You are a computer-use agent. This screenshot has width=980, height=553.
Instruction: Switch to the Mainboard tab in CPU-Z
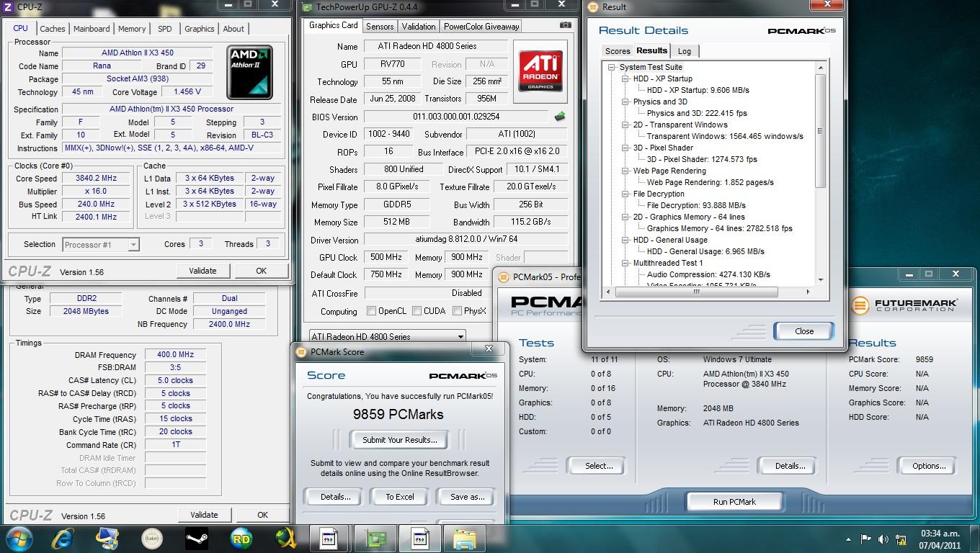92,29
